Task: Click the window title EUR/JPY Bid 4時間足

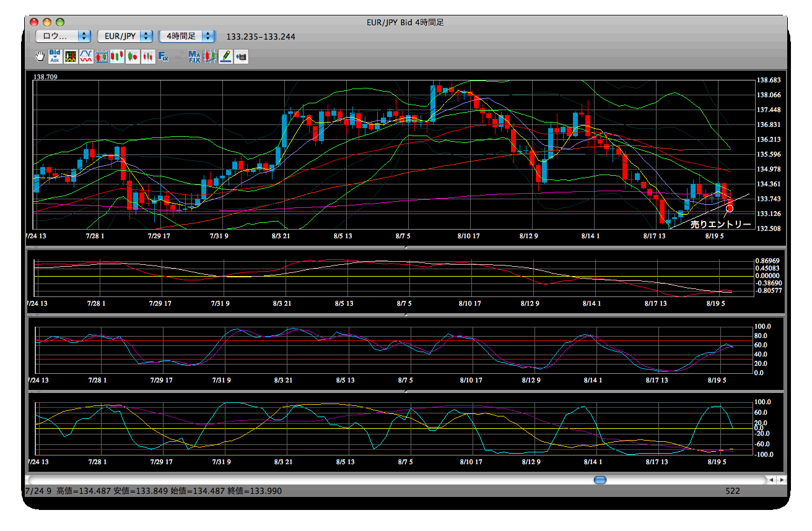Action: (x=405, y=22)
